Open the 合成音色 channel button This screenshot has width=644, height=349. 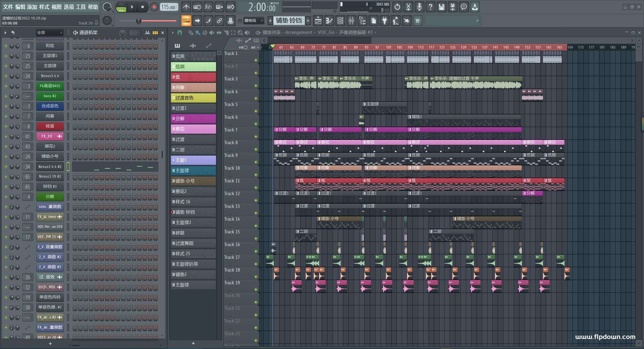(x=50, y=106)
